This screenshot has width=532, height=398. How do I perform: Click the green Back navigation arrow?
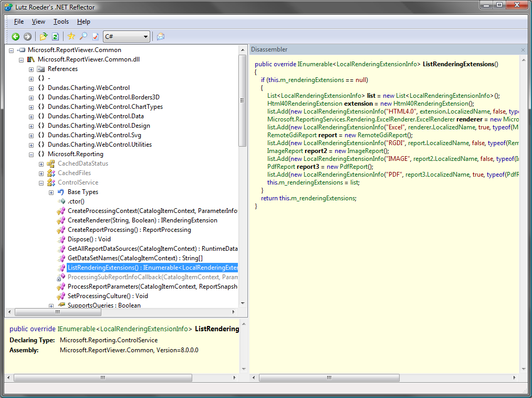tap(16, 36)
